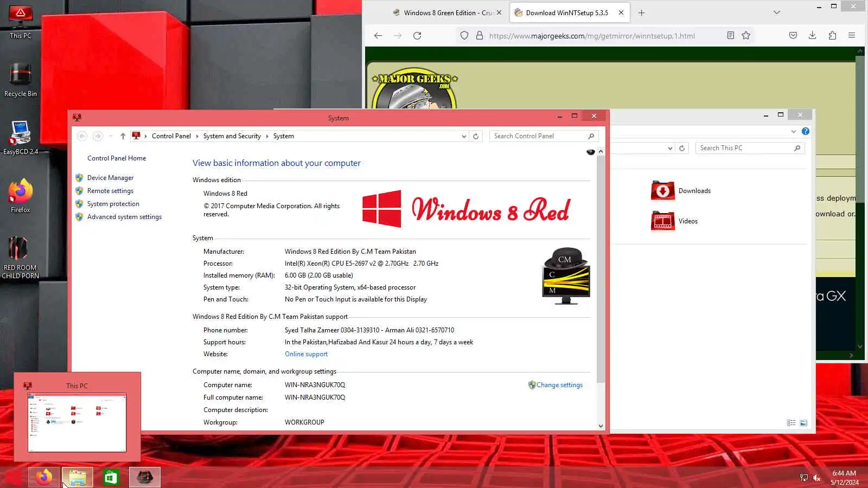
Task: Open Device Manager link
Action: click(110, 178)
